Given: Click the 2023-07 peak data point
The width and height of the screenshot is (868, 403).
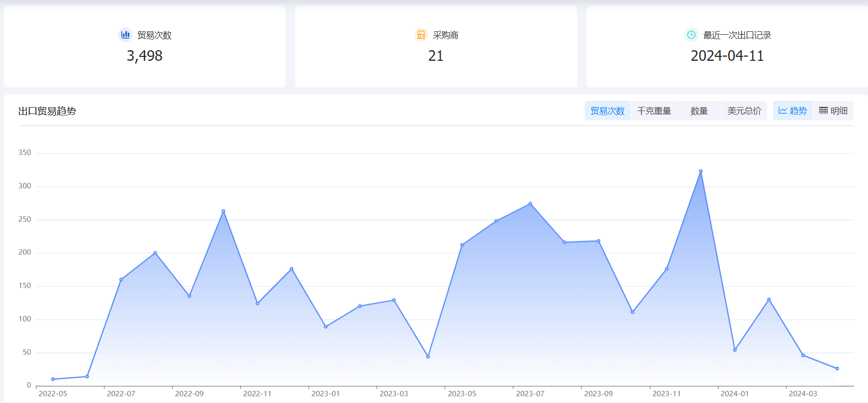Looking at the screenshot, I should tap(530, 204).
